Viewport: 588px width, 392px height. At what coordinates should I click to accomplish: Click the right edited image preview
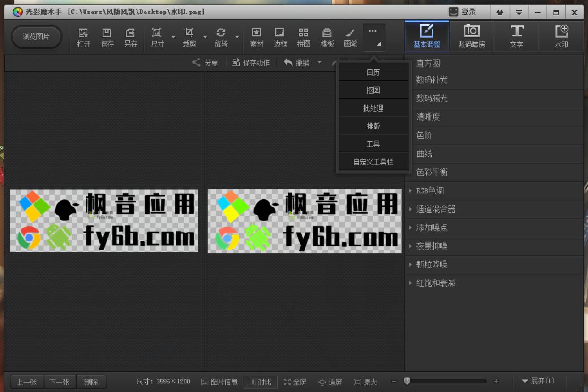coord(305,221)
